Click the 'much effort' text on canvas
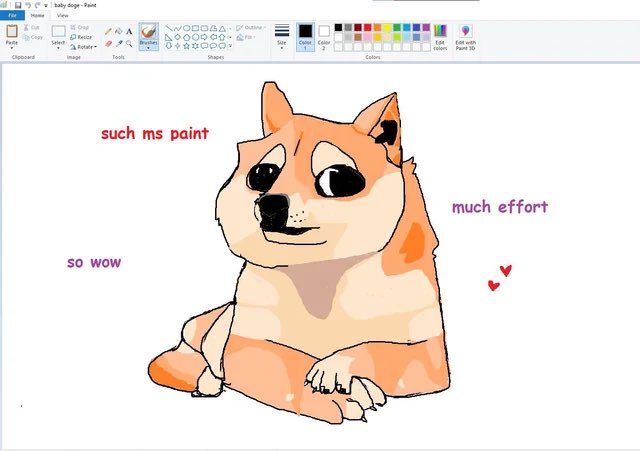Image resolution: width=640 pixels, height=451 pixels. pyautogui.click(x=500, y=207)
